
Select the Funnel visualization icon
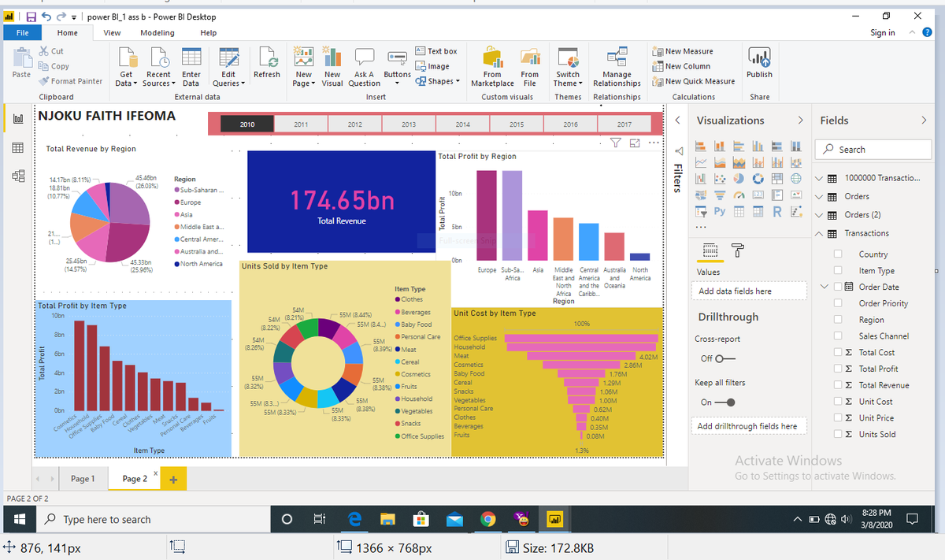click(720, 195)
